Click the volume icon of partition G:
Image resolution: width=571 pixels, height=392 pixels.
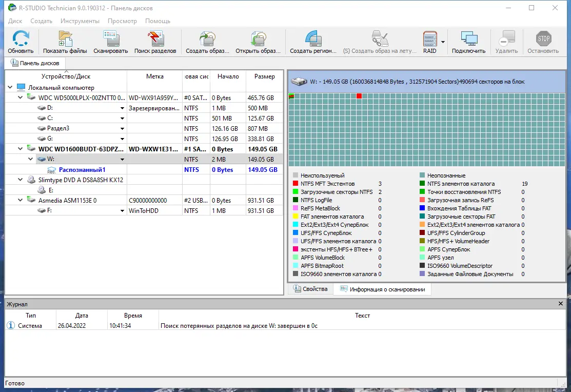click(42, 139)
